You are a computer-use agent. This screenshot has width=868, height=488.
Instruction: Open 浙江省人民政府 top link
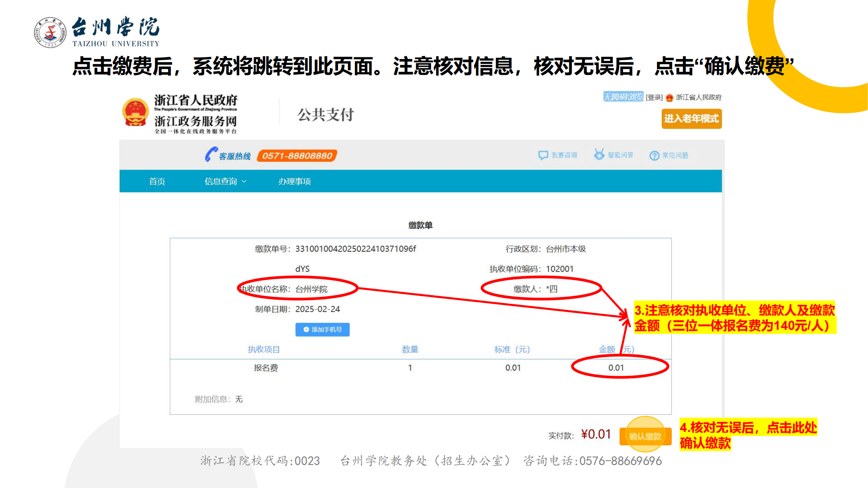point(698,98)
